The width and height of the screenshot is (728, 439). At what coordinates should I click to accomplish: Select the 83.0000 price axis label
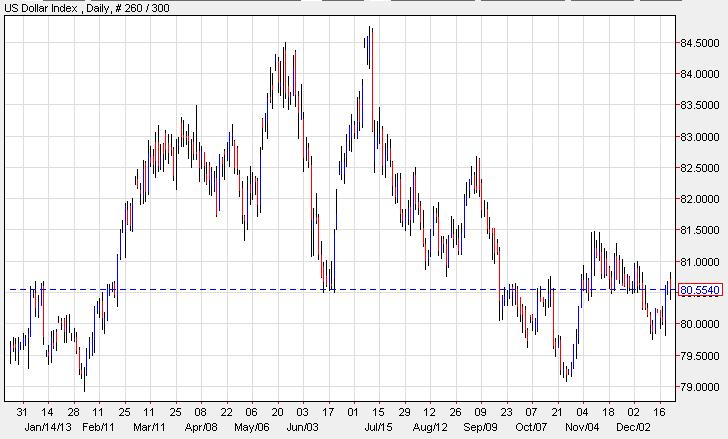[x=700, y=137]
